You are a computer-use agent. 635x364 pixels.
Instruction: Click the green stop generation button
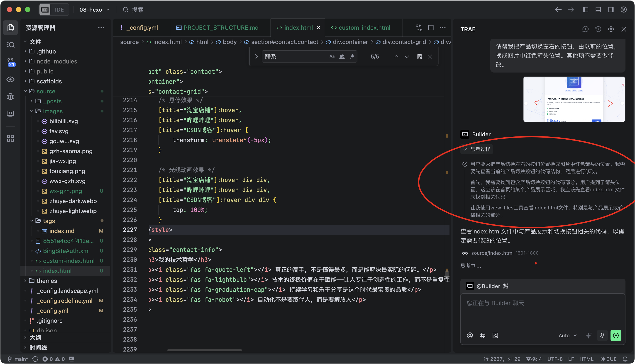(616, 335)
